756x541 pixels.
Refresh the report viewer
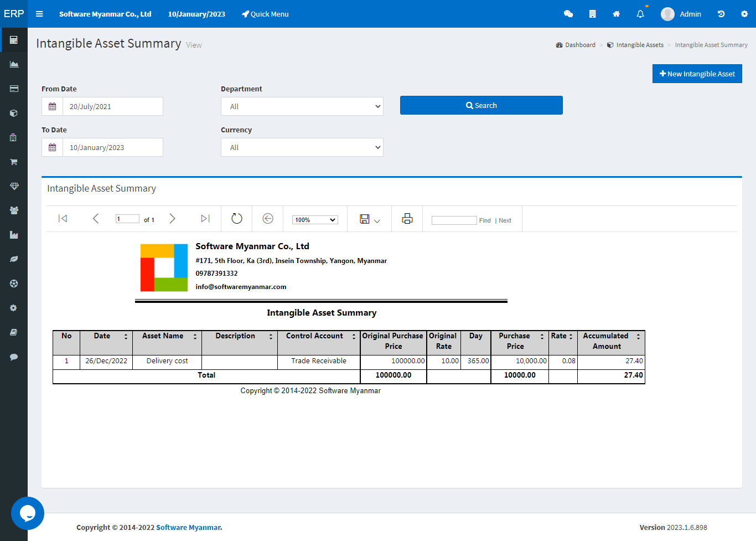[237, 219]
